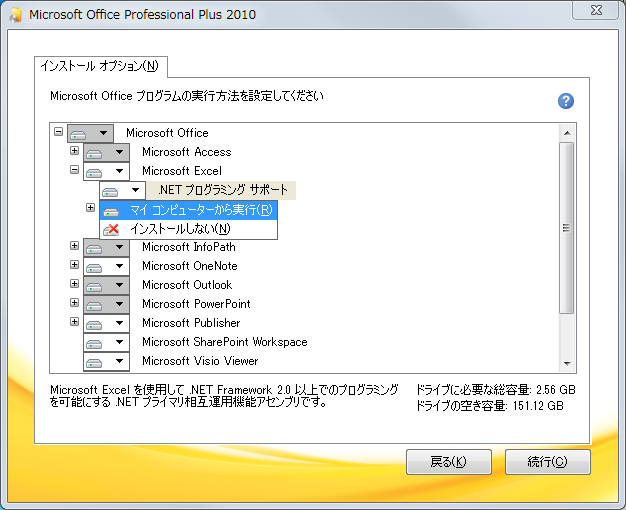This screenshot has height=510, width=626.
Task: Select the Microsoft Visio Viewer label
Action: click(x=200, y=361)
